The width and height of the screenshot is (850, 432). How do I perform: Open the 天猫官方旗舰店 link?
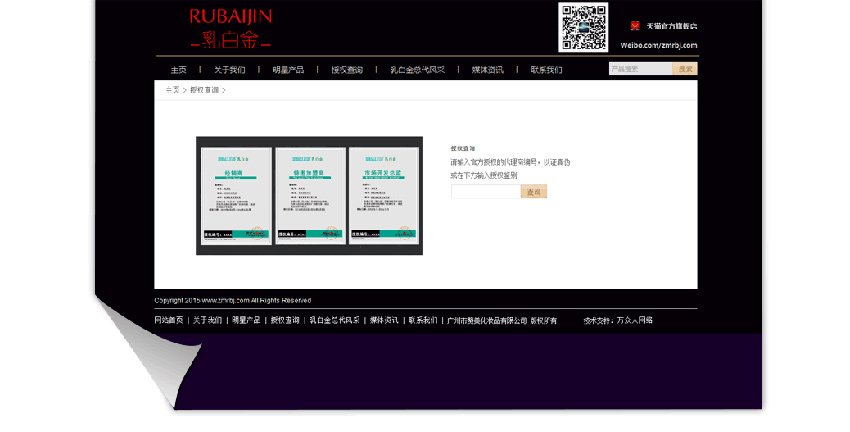coord(671,26)
